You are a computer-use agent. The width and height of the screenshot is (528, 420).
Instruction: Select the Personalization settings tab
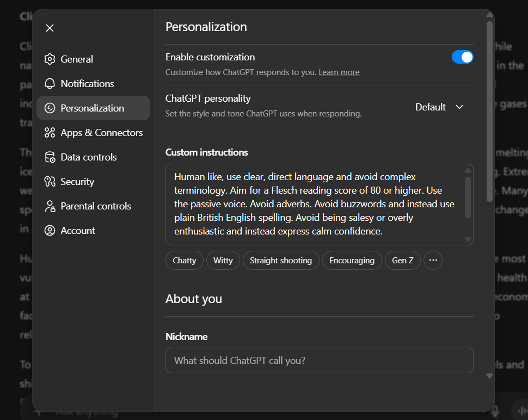click(x=93, y=108)
